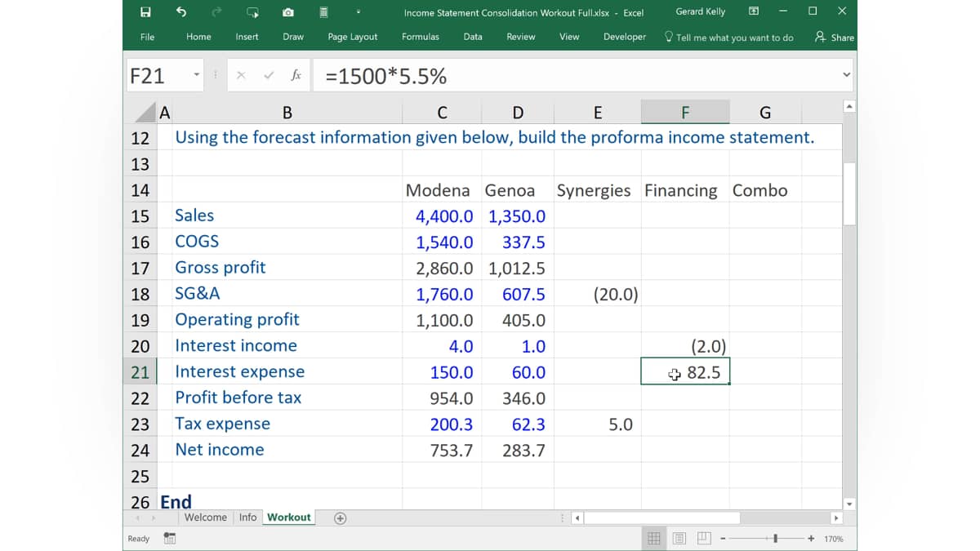Open the Review ribbon tab
This screenshot has width=980, height=551.
(x=521, y=37)
